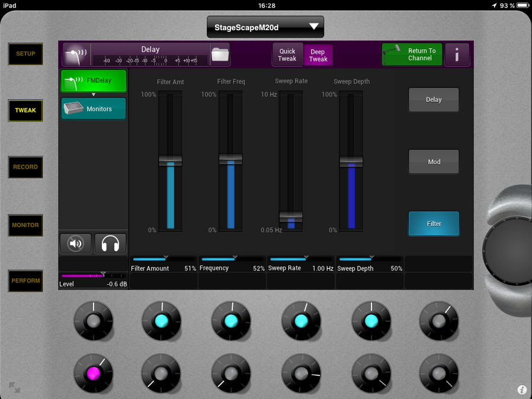Tap the speaker output icon
Image resolution: width=532 pixels, height=399 pixels.
(75, 243)
